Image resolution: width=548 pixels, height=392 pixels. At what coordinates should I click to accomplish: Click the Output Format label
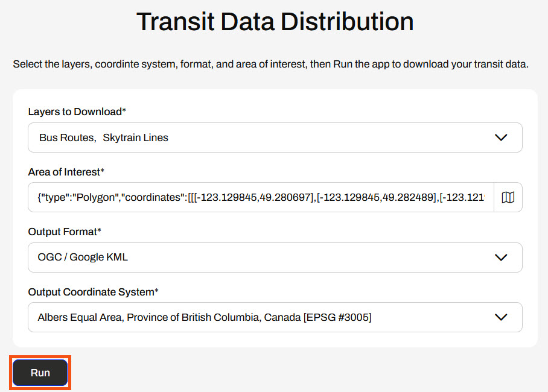point(65,232)
